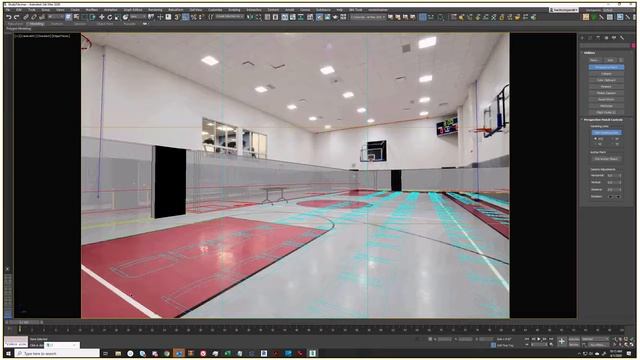Open the selection filter dropdown

(55, 17)
